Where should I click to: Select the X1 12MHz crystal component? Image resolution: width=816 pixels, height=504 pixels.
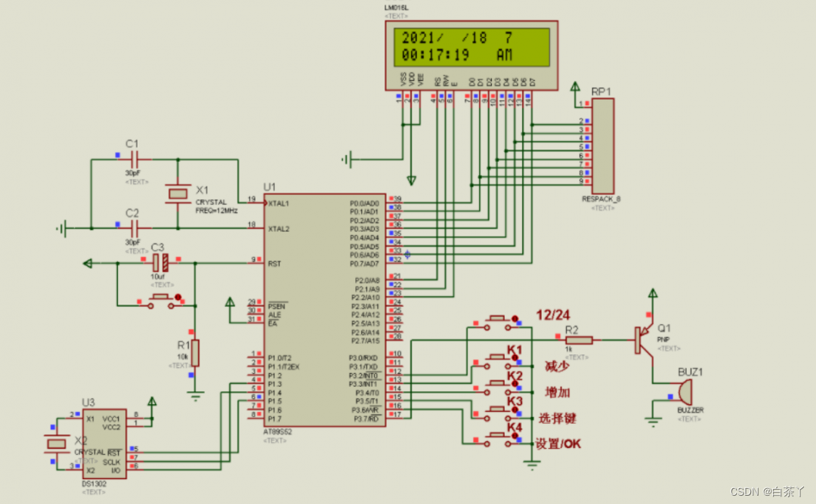[178, 193]
